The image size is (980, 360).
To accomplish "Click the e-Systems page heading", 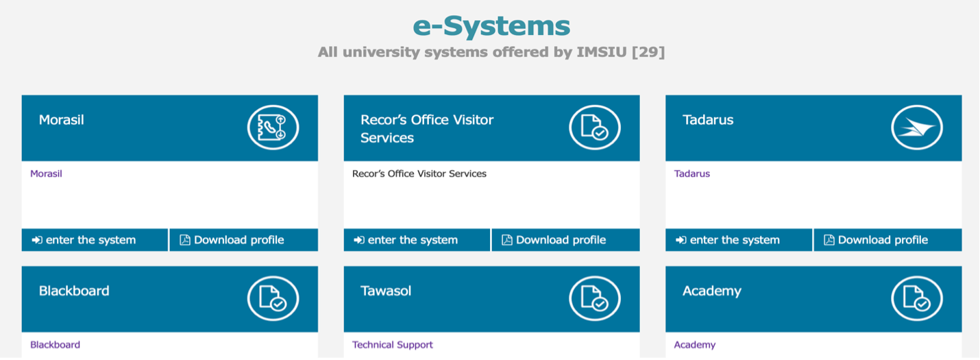I will tap(491, 26).
